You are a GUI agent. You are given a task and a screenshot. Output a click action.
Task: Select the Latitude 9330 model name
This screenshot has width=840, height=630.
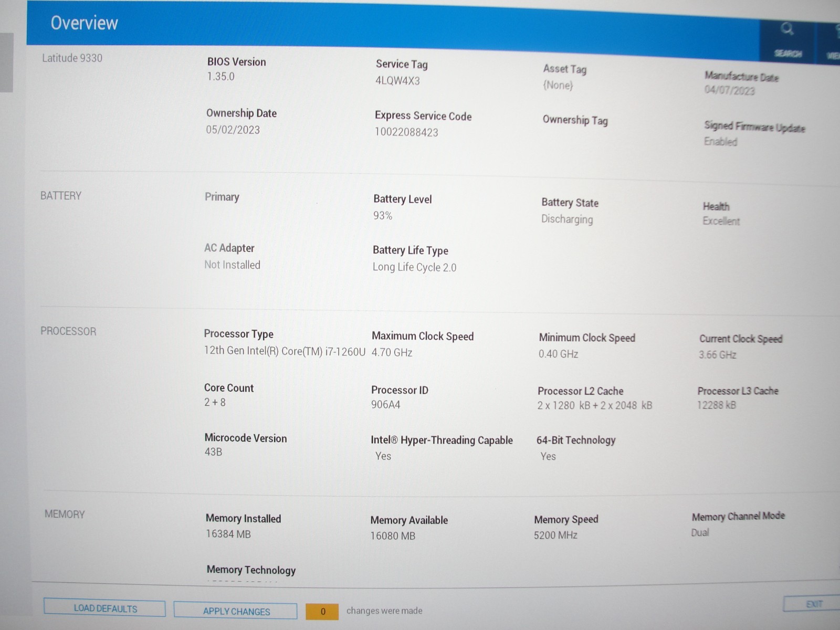tap(72, 58)
